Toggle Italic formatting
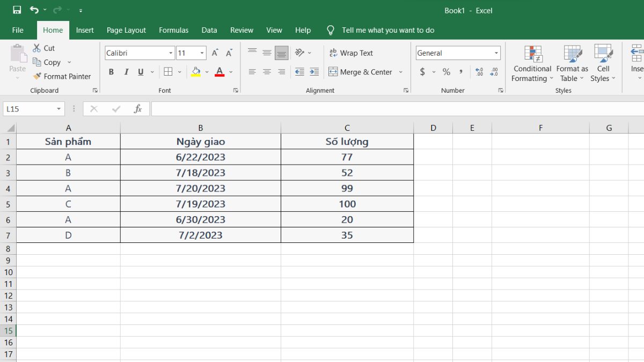Image resolution: width=644 pixels, height=362 pixels. [126, 72]
